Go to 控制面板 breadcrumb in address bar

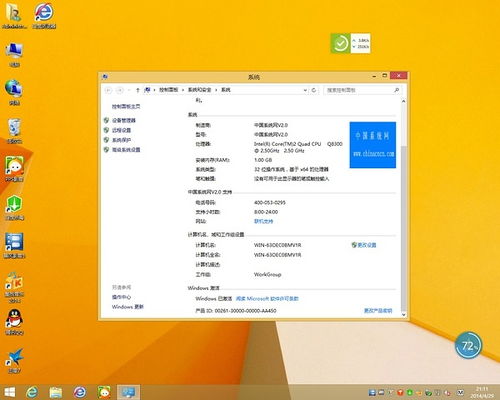point(169,90)
